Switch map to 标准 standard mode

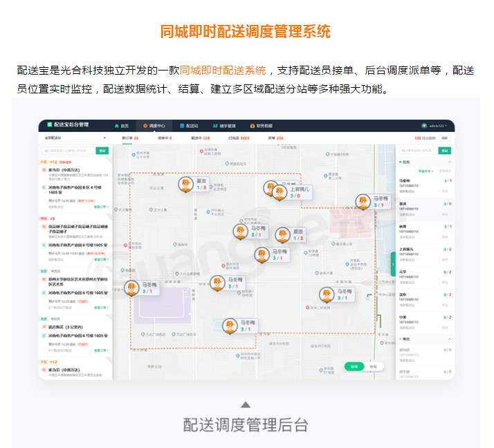[x=354, y=366]
